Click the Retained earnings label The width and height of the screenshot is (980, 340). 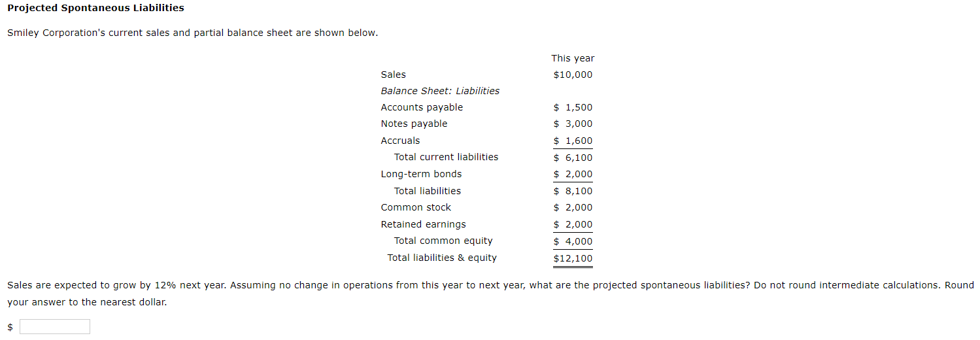(424, 224)
